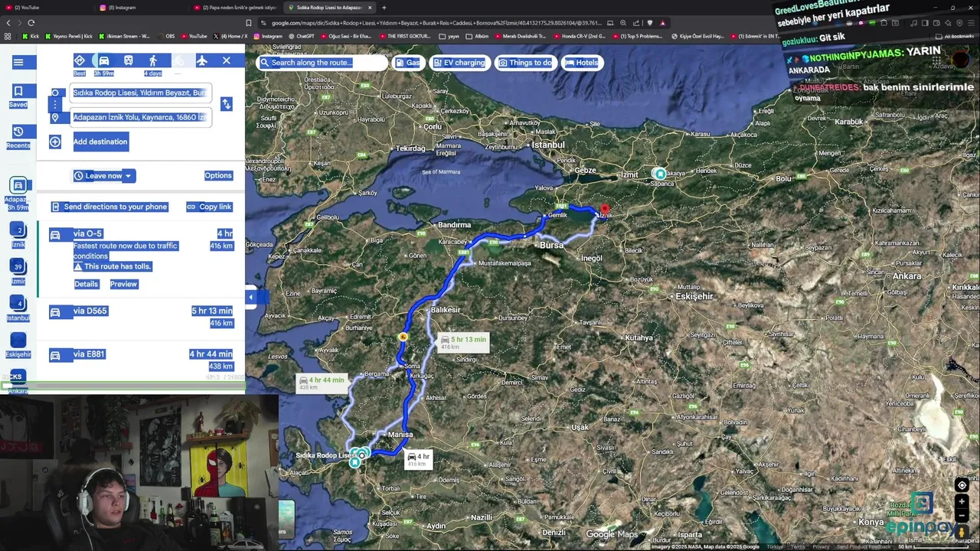Viewport: 980px width, 551px height.
Task: Click the plus icon beside Add destination
Action: click(x=55, y=142)
